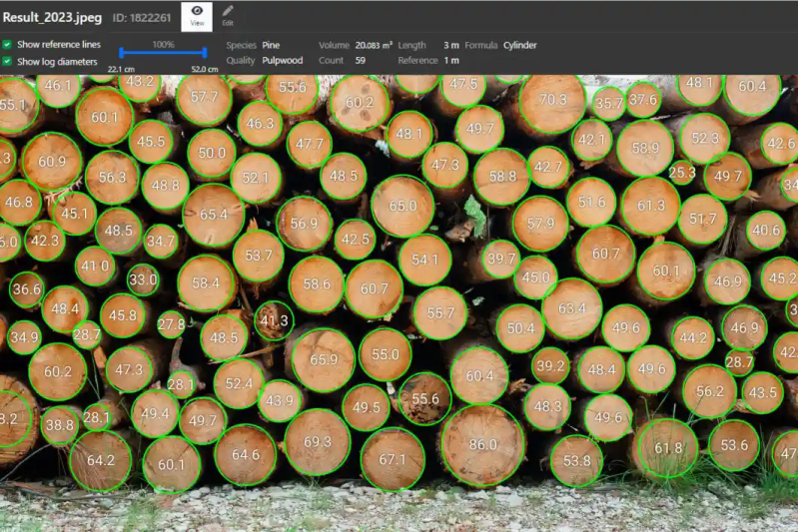The width and height of the screenshot is (798, 532).
Task: Select the log labeled 50.0
Action: tap(211, 153)
